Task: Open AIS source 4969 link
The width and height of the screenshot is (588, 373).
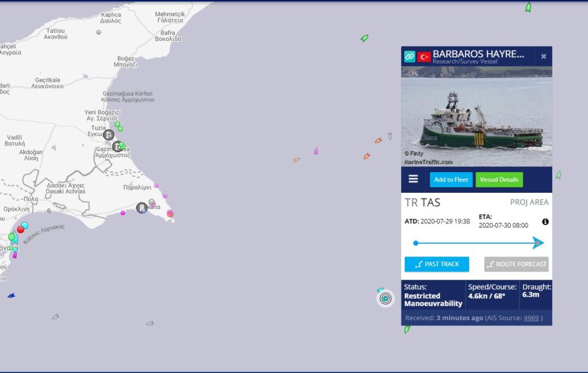Action: point(531,318)
